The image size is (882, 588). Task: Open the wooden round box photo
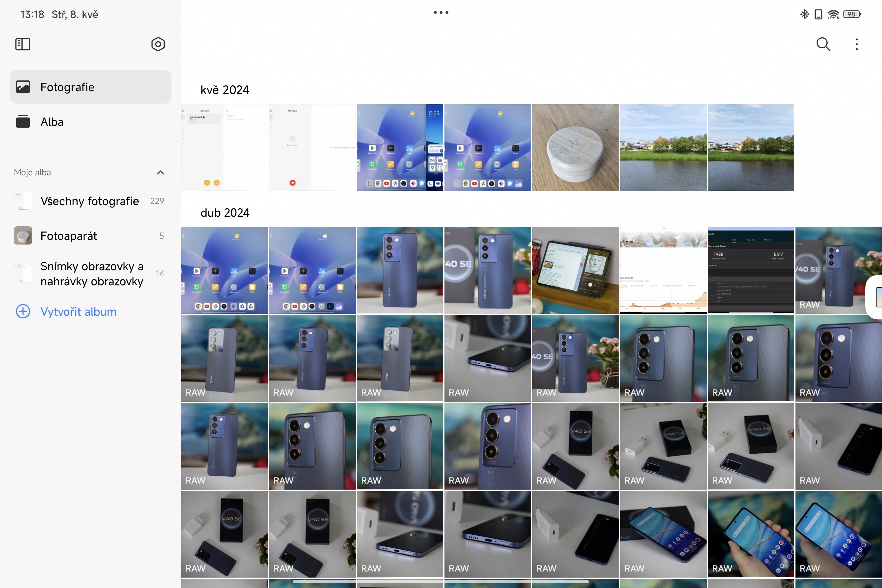pyautogui.click(x=575, y=147)
